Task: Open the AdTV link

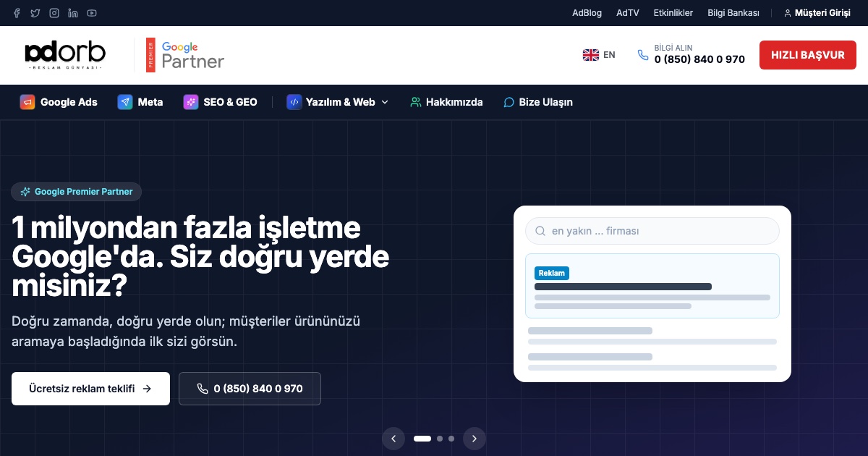Action: pos(628,13)
